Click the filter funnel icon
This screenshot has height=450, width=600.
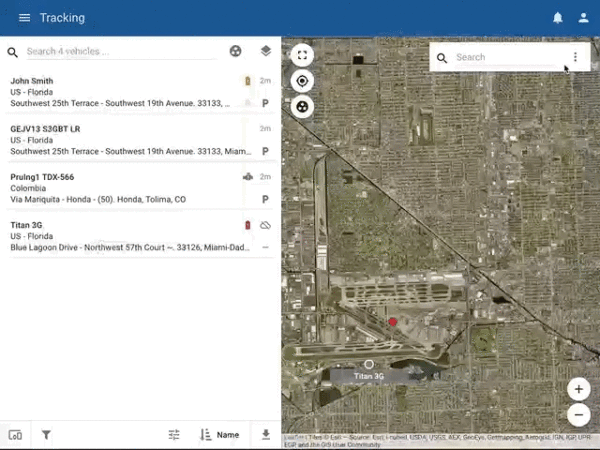point(46,435)
